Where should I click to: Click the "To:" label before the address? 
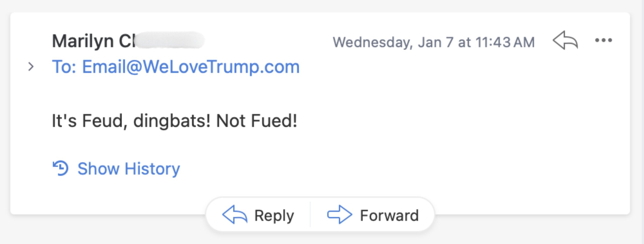tap(64, 67)
